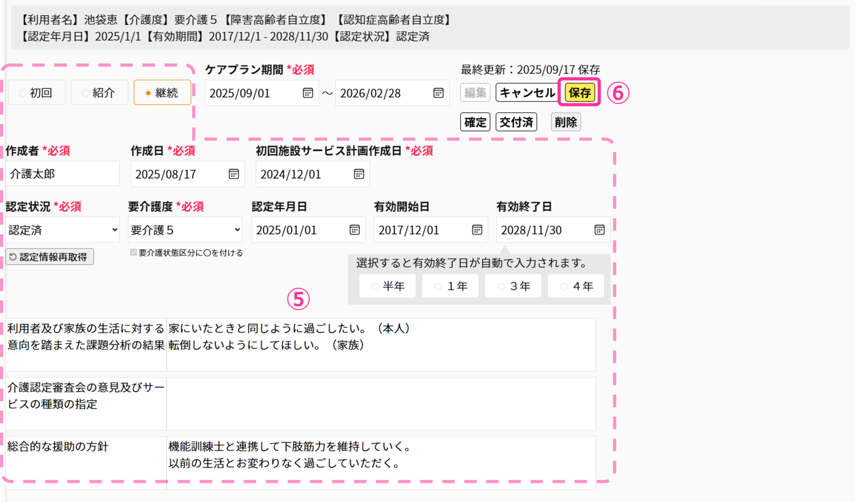Open calendar for 初回施設サービス計画作成日
This screenshot has height=504, width=855.
pos(359,174)
